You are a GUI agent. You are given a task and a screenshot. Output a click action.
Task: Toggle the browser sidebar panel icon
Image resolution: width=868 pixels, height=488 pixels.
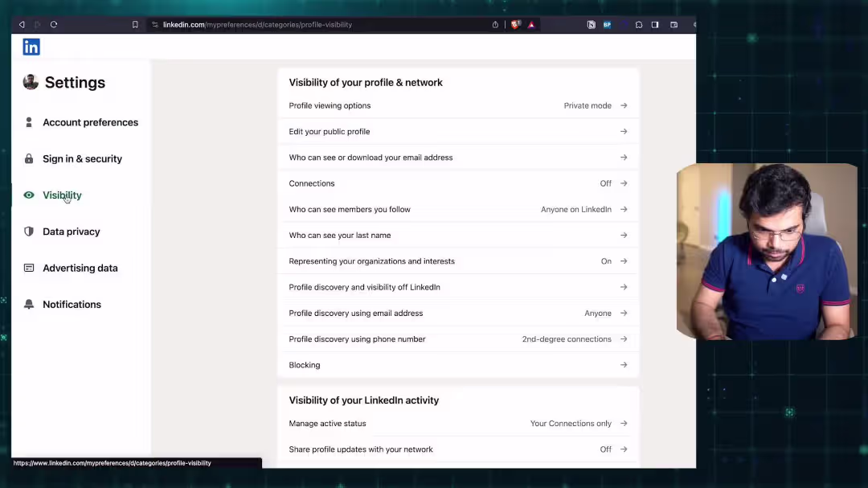click(655, 24)
